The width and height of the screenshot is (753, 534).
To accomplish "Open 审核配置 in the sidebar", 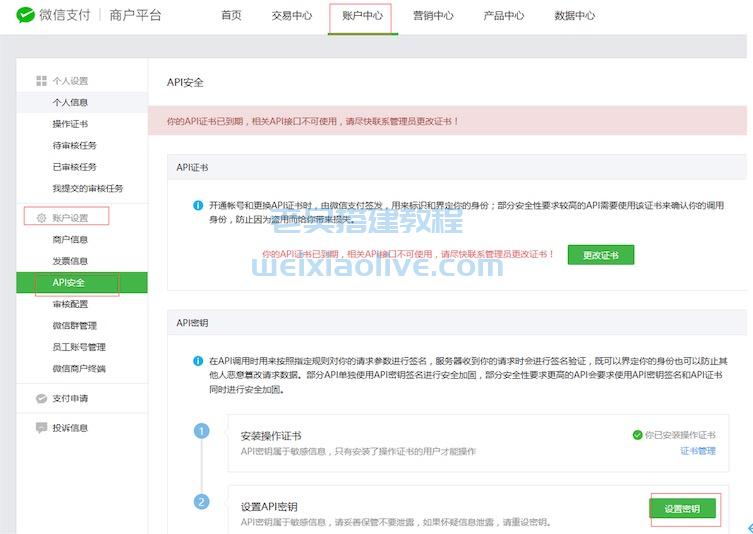I will 70,304.
